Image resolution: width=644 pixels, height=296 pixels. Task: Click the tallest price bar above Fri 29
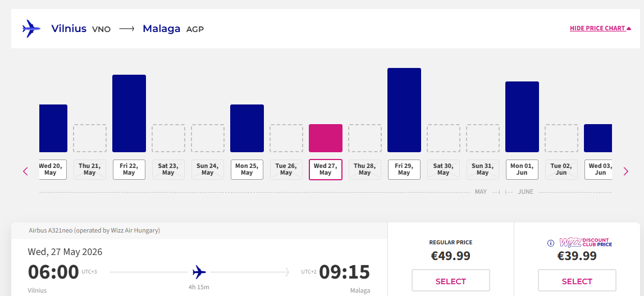tap(404, 110)
